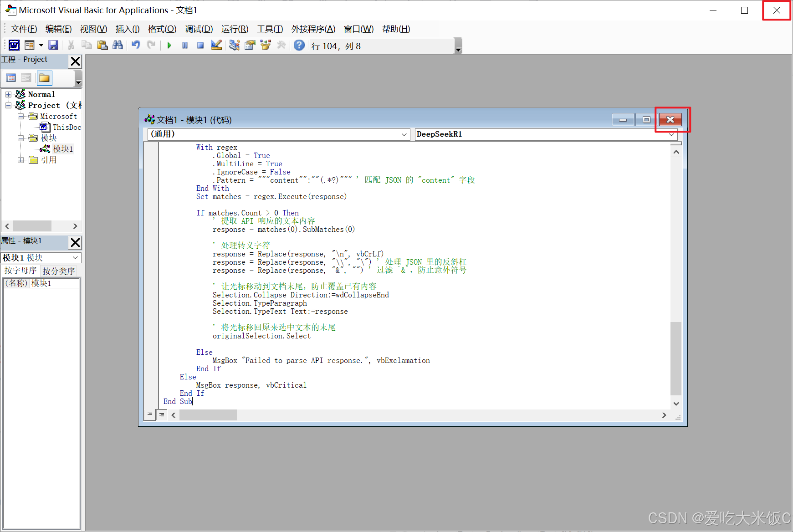The image size is (793, 532).
Task: Click the Copy icon in toolbar
Action: tap(87, 45)
